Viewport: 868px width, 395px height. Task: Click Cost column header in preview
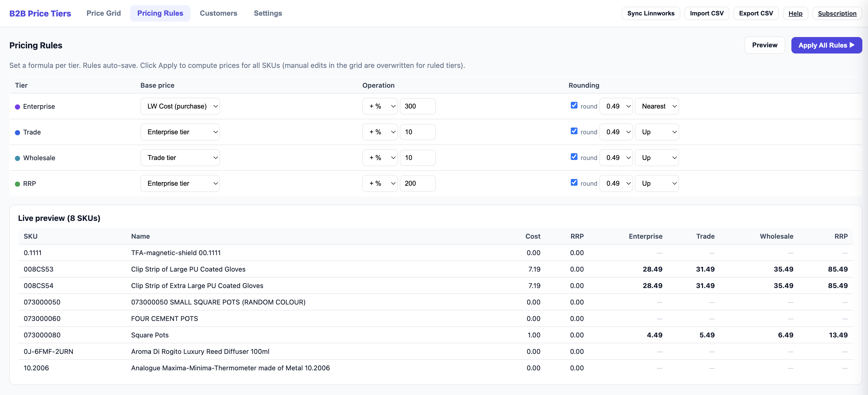pos(533,236)
